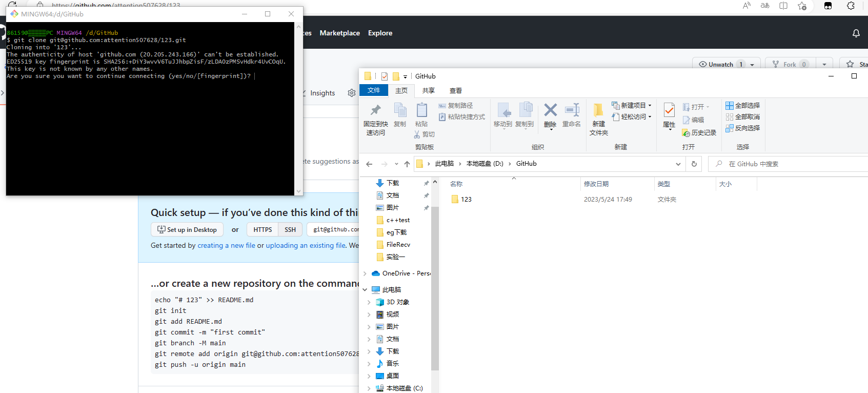Click 全部取消 in the ribbon
868x393 pixels.
coord(742,117)
